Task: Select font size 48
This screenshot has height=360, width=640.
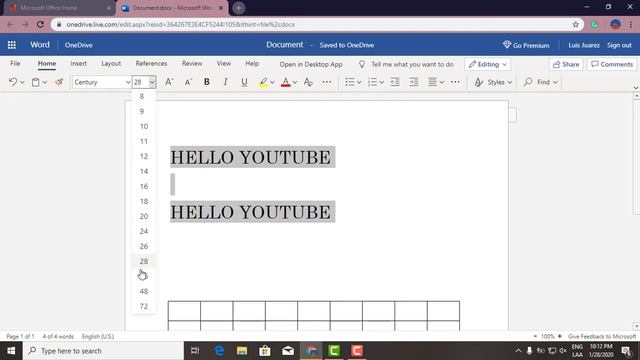Action: 143,291
